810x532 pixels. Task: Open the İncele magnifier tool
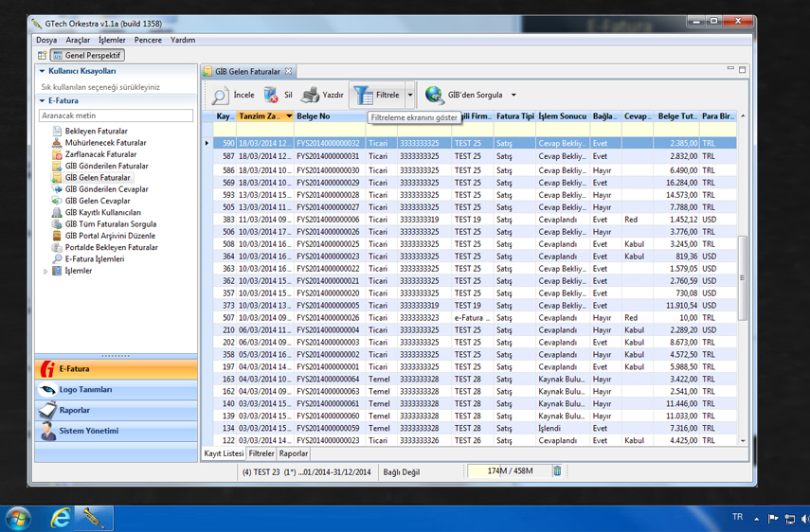[233, 95]
